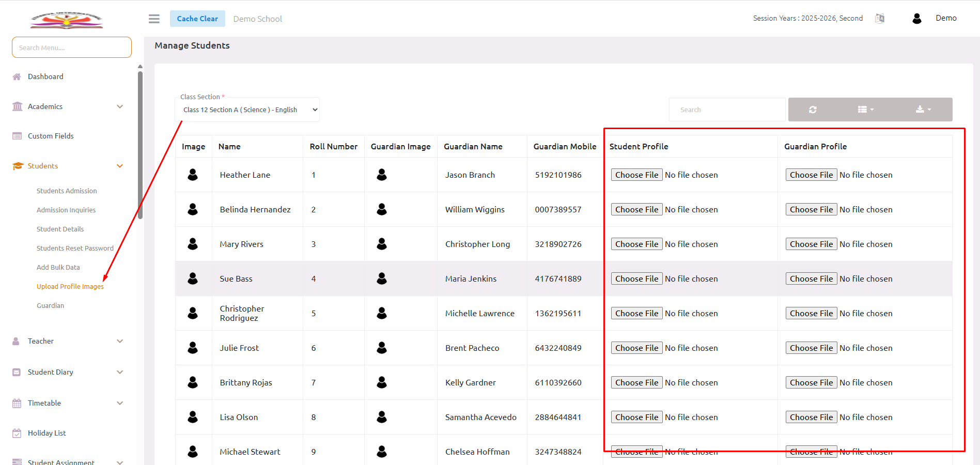The height and width of the screenshot is (465, 980).
Task: Click the Dashboard home icon
Action: coord(17,77)
